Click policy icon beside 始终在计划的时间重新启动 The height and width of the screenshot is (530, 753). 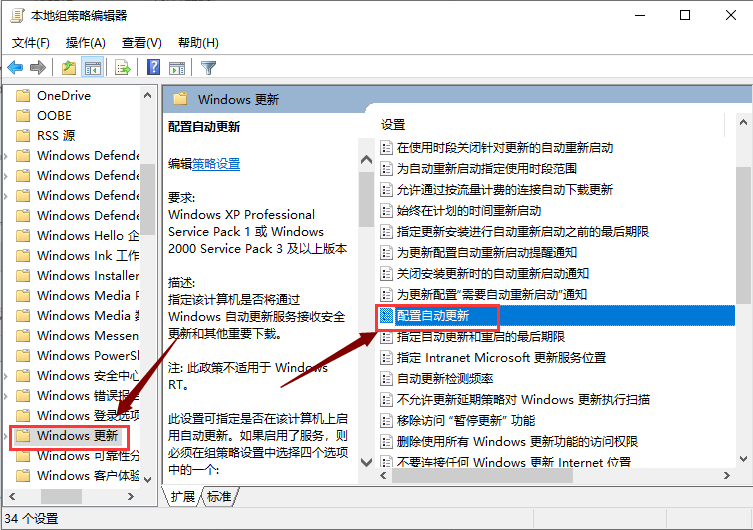point(386,210)
